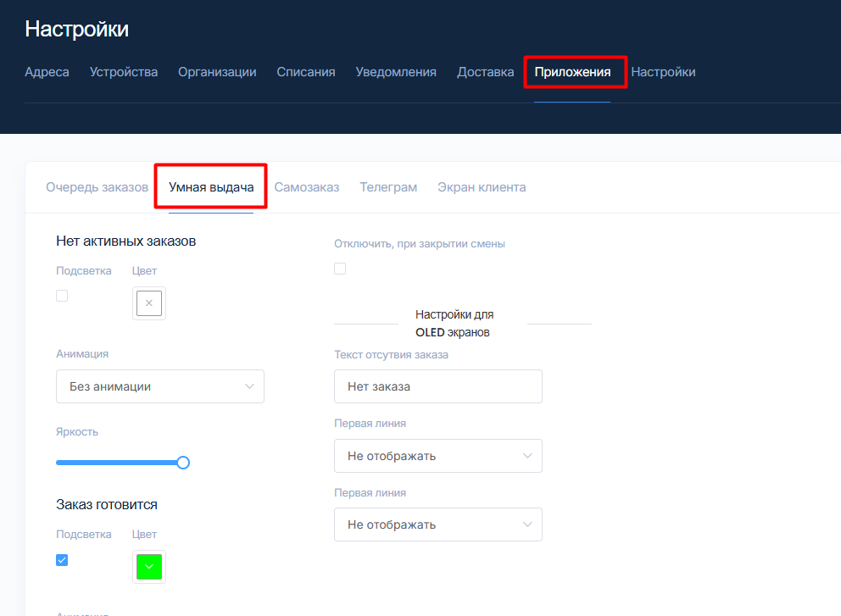The height and width of the screenshot is (616, 841).
Task: Open the Самозаказ sub-tab
Action: coord(307,187)
